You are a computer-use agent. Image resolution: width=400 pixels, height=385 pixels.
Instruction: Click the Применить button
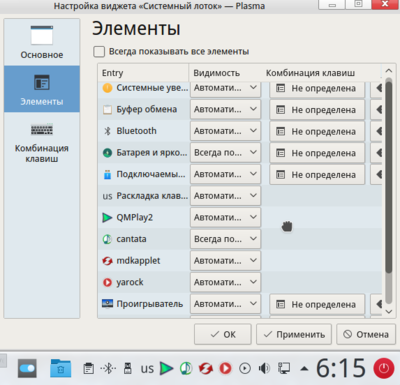coord(294,334)
